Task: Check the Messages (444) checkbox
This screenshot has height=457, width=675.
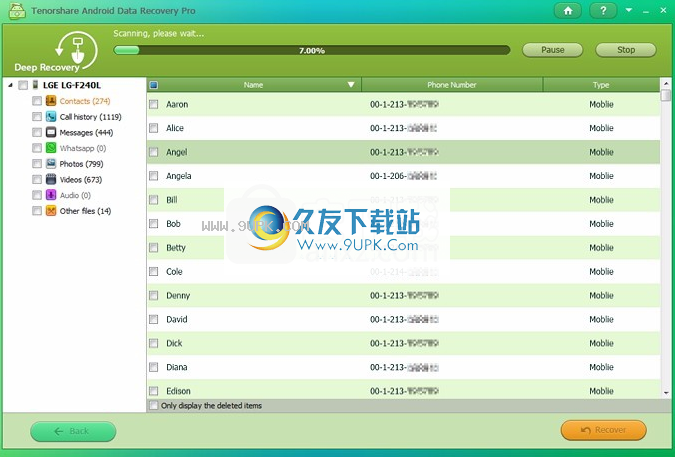Action: point(37,132)
